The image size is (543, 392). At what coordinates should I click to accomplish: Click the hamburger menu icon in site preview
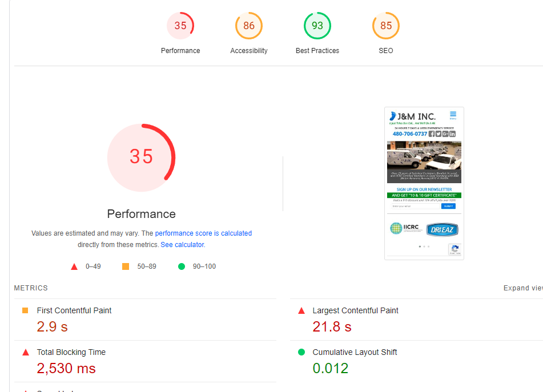click(x=453, y=115)
